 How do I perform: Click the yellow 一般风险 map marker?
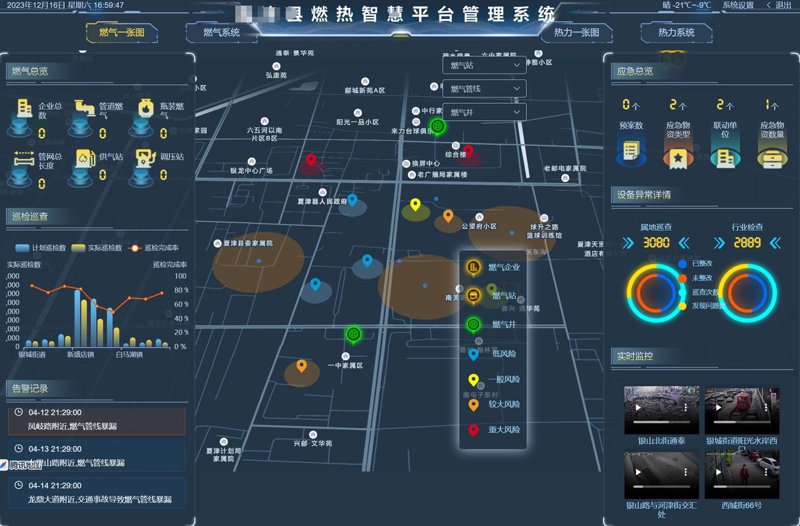pos(415,205)
